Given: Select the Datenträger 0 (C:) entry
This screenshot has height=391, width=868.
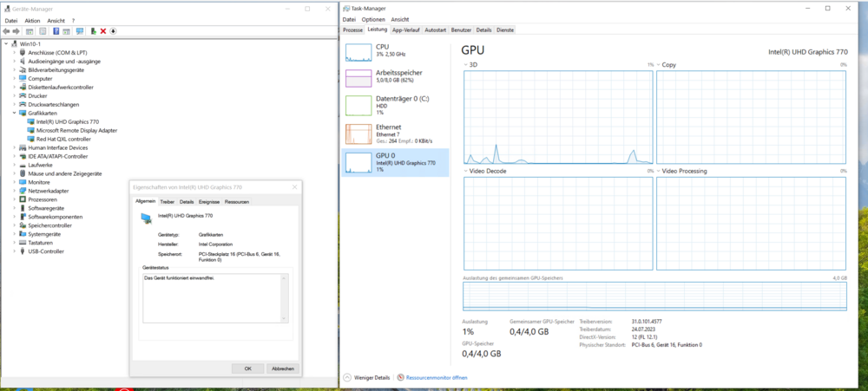Looking at the screenshot, I should [x=395, y=105].
